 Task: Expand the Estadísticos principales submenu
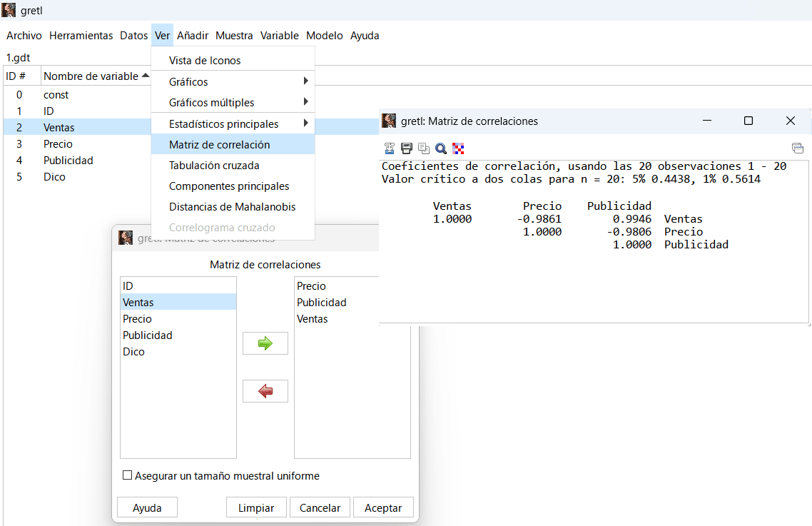coord(233,123)
